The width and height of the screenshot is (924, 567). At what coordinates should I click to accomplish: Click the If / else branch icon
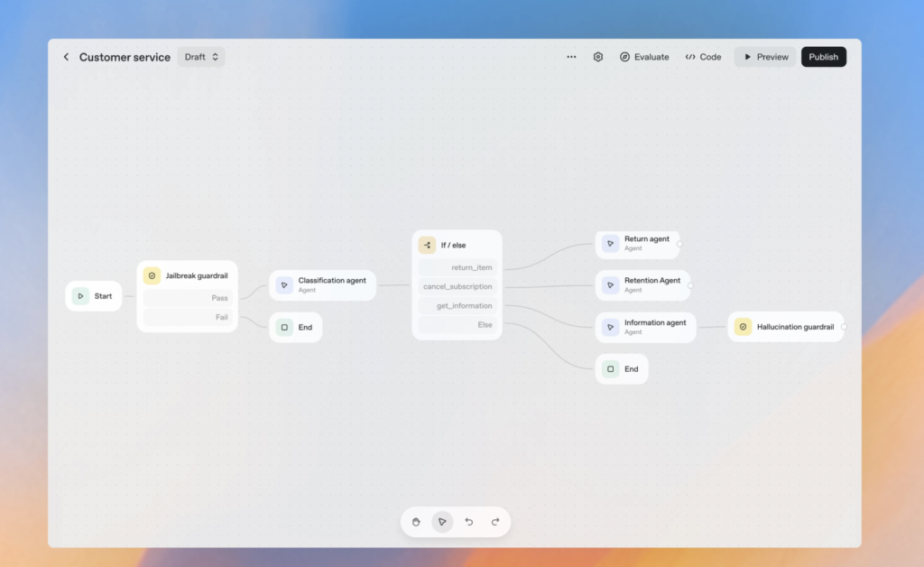coord(427,245)
